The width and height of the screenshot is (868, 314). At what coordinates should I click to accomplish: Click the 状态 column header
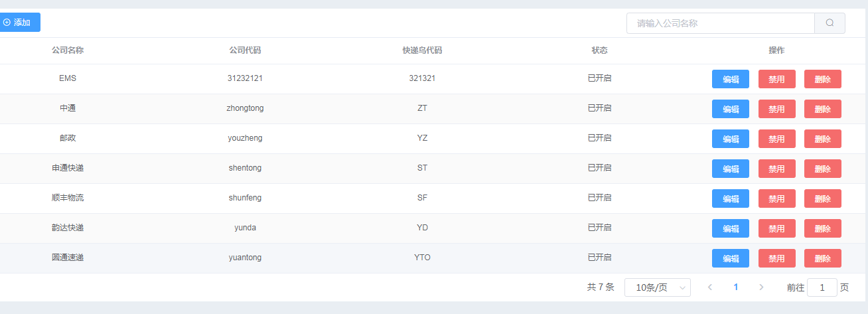point(600,50)
